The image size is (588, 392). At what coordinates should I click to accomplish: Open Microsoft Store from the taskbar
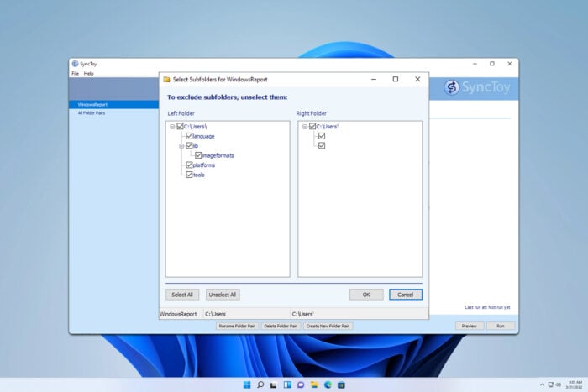341,385
